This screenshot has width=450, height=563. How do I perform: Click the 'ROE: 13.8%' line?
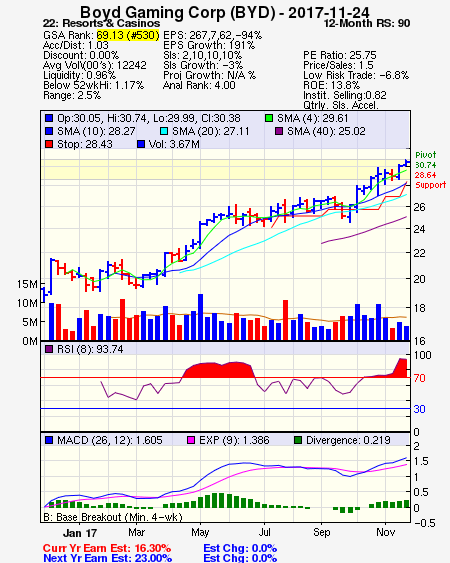(x=331, y=85)
